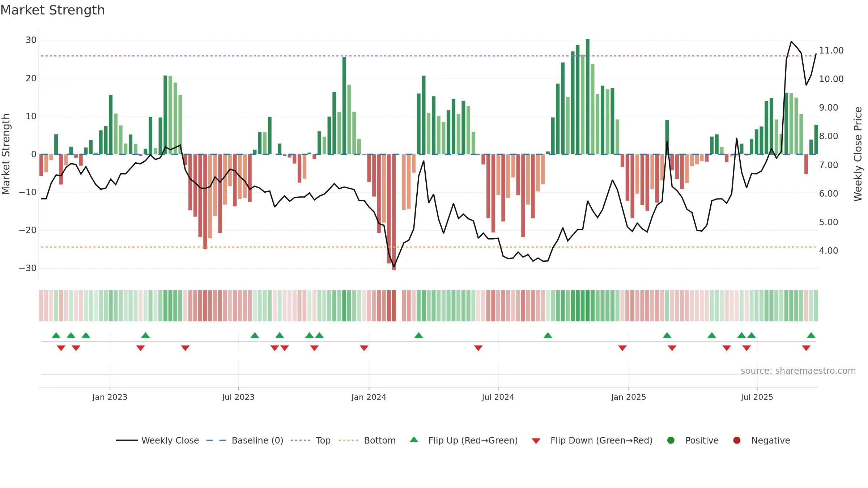Click the lowest red bar below −30
Screen dimensions: 868x488
(394, 212)
